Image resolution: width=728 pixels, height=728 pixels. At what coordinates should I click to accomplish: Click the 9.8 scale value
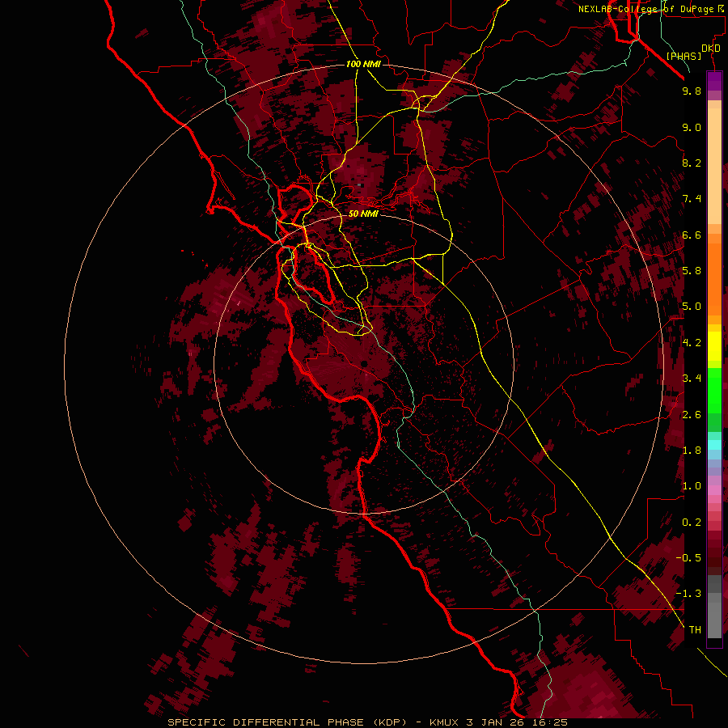[x=692, y=91]
